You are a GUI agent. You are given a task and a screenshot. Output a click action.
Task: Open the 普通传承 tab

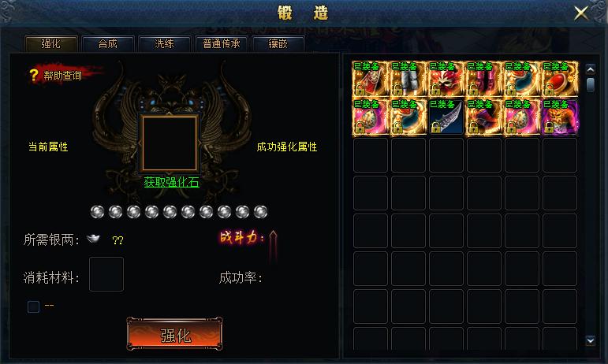tap(221, 43)
